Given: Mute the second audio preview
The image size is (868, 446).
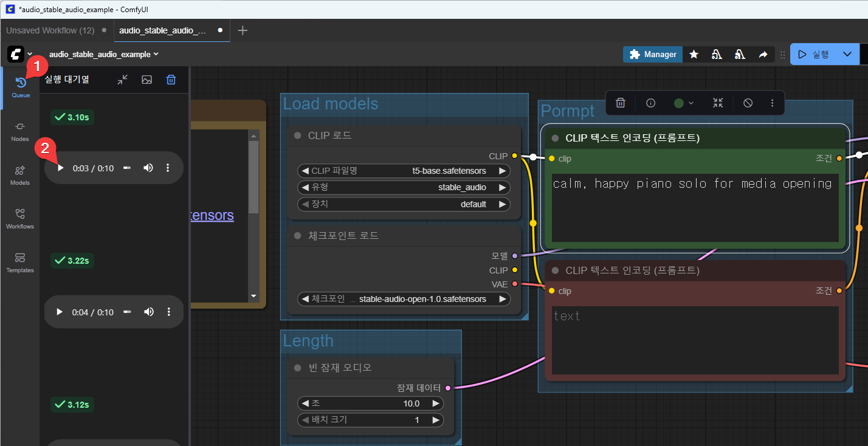Looking at the screenshot, I should click(x=148, y=312).
